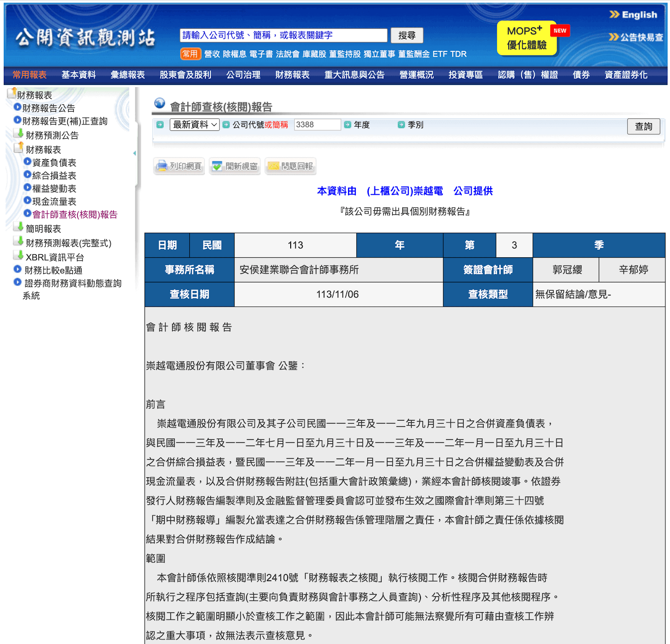670x644 pixels.
Task: Click the sidebar collapse arrow handle
Action: click(134, 153)
